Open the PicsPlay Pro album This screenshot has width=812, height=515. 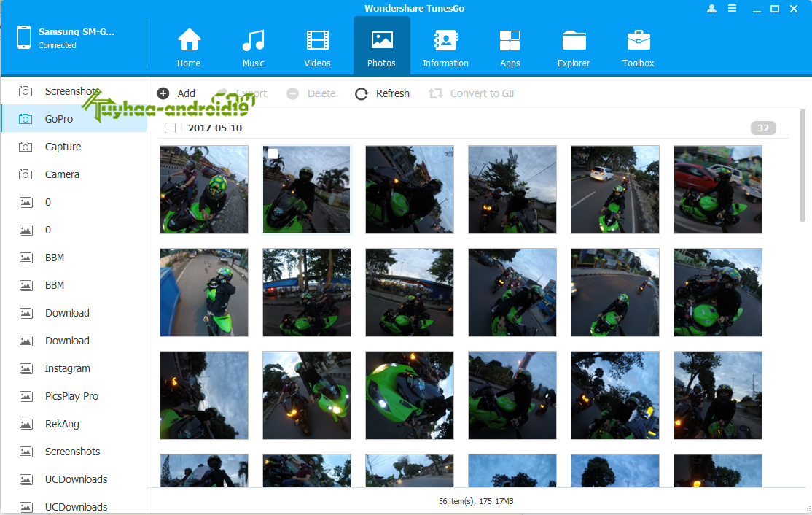(x=74, y=396)
